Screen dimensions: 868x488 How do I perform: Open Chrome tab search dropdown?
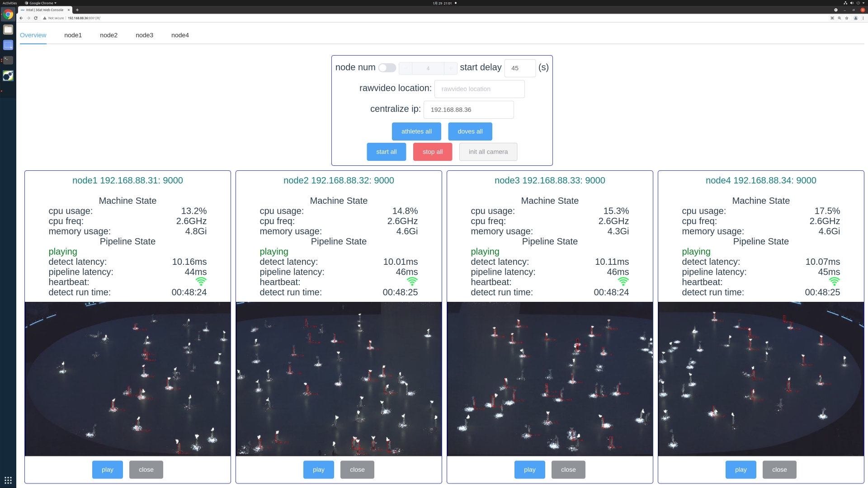pyautogui.click(x=836, y=10)
